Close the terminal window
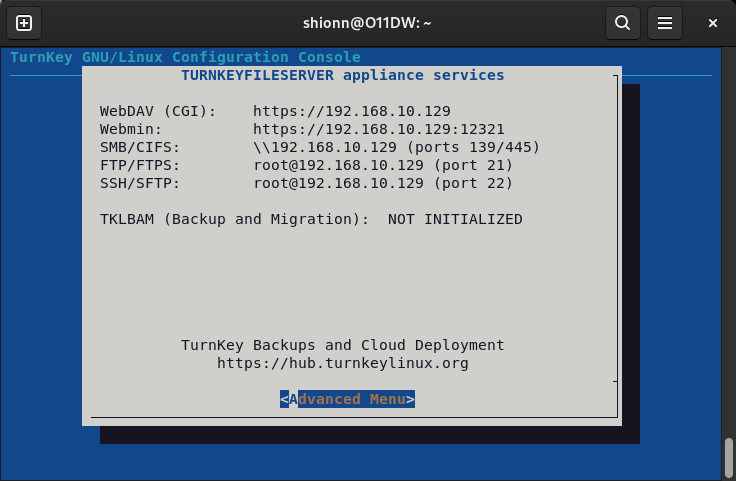This screenshot has height=481, width=736. coord(713,23)
